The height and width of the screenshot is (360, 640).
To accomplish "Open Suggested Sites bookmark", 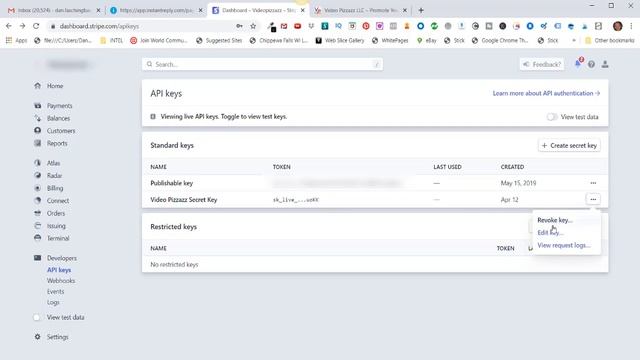I will 219,40.
